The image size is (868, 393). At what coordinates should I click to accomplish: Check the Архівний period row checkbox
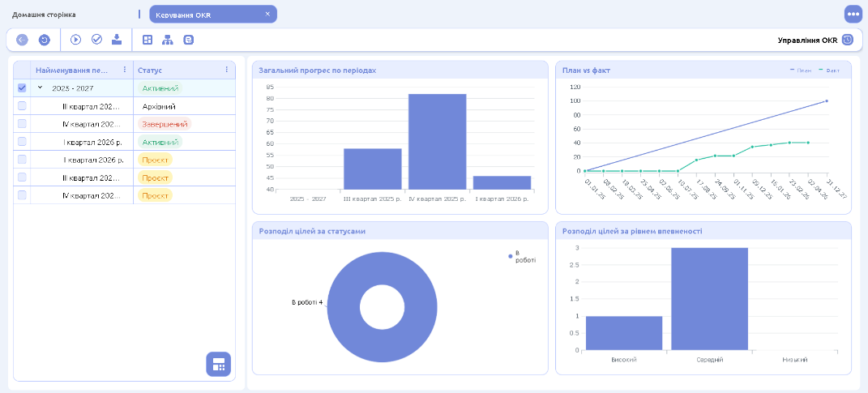(x=22, y=105)
